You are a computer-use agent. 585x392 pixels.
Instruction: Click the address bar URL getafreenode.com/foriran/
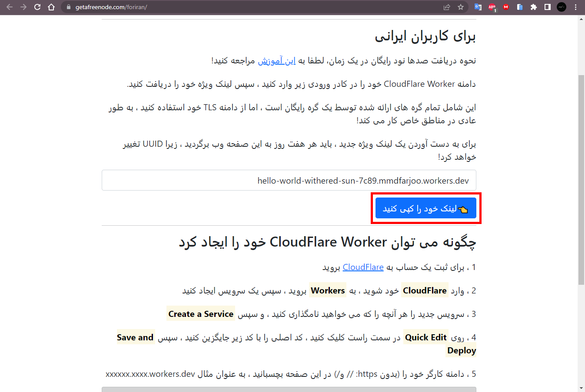111,7
